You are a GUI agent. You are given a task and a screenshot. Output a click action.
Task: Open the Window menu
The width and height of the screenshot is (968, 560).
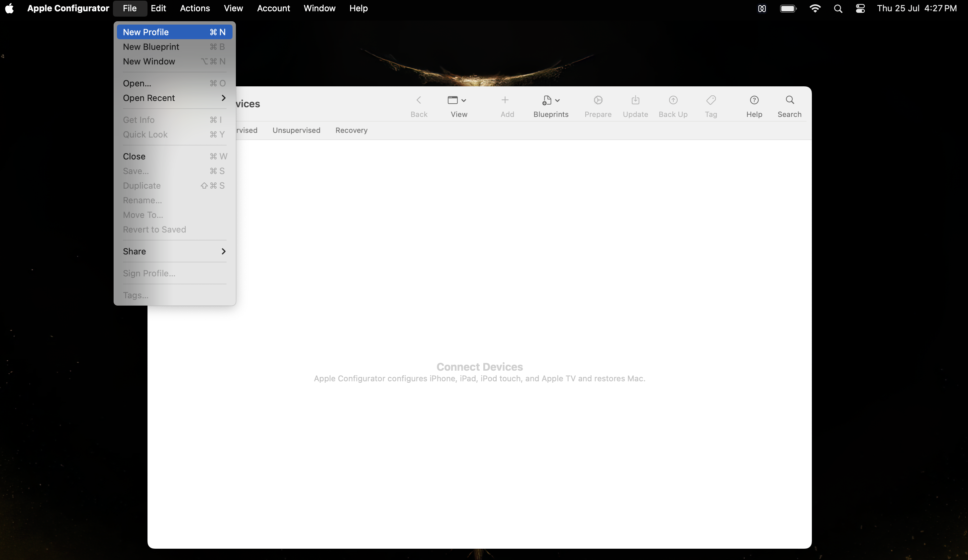[319, 8]
